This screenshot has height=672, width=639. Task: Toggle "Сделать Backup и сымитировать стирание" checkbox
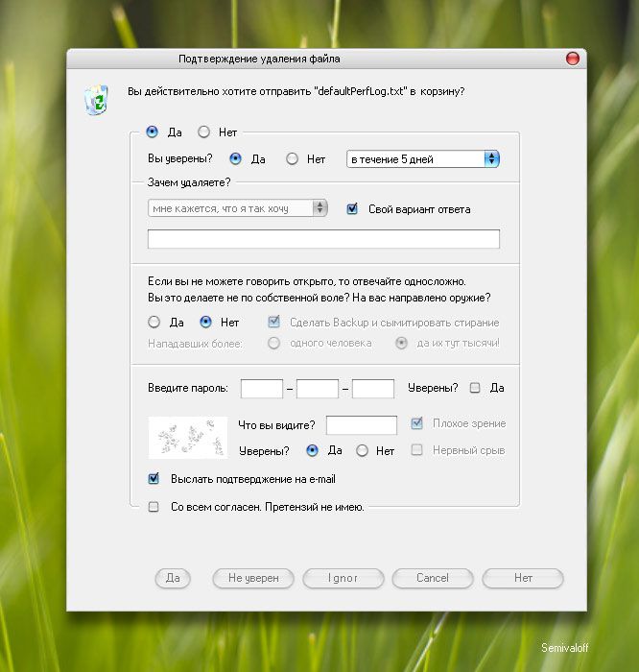tap(273, 322)
